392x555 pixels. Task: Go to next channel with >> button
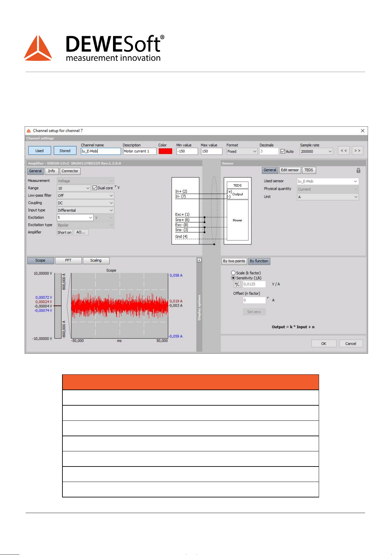(x=357, y=151)
